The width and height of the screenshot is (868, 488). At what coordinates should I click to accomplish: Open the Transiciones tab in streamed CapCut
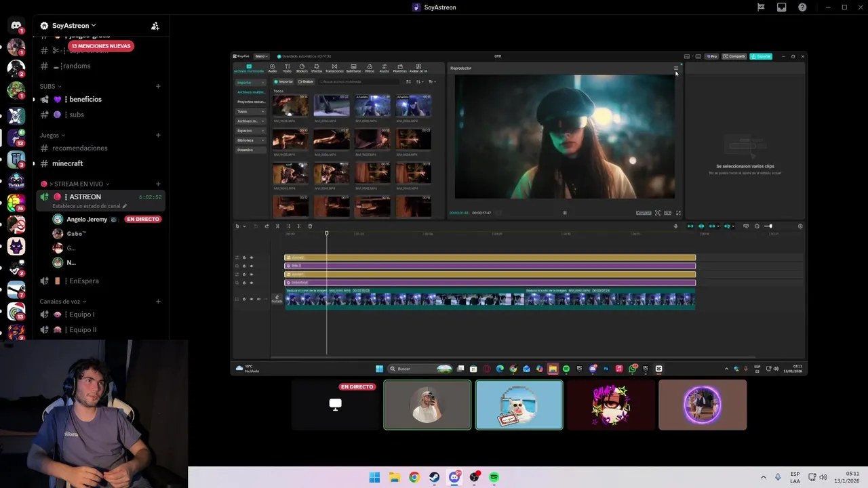334,68
